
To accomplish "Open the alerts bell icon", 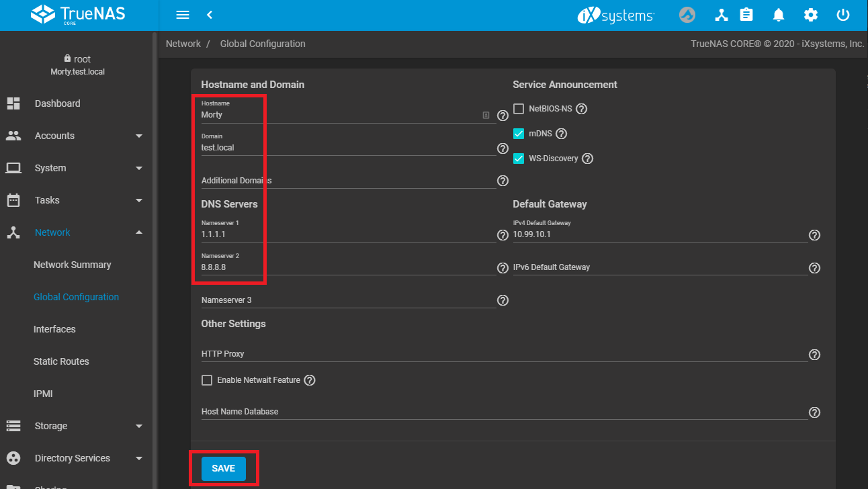I will pos(778,15).
